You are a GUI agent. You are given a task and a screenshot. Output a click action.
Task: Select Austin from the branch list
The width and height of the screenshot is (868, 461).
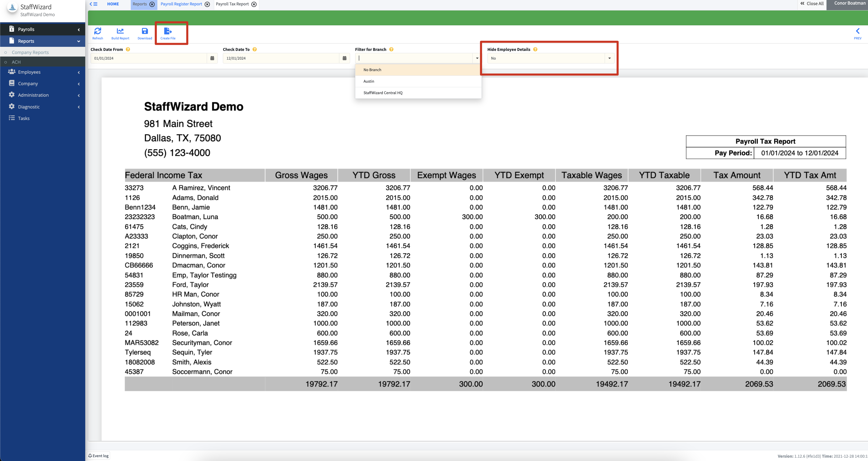369,81
